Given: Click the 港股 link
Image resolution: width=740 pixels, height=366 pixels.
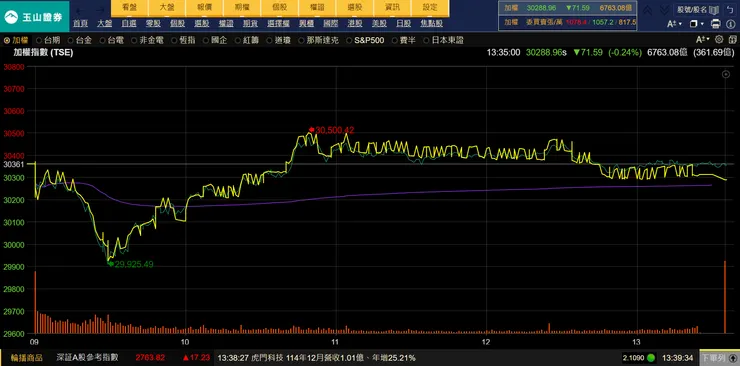Looking at the screenshot, I should click(355, 24).
